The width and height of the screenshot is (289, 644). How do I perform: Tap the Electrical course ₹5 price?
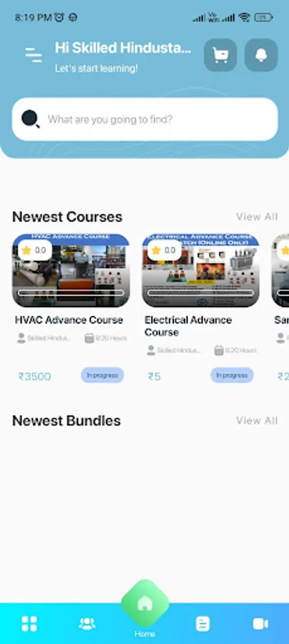click(155, 376)
